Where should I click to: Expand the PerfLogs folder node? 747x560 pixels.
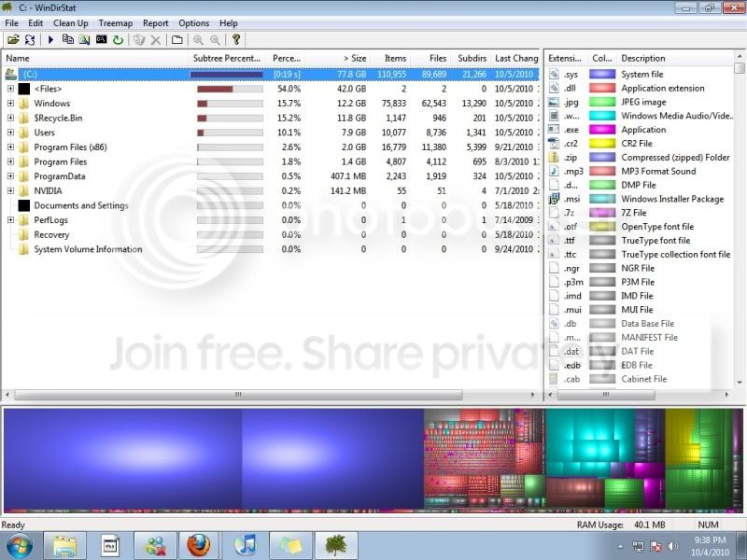tap(10, 220)
